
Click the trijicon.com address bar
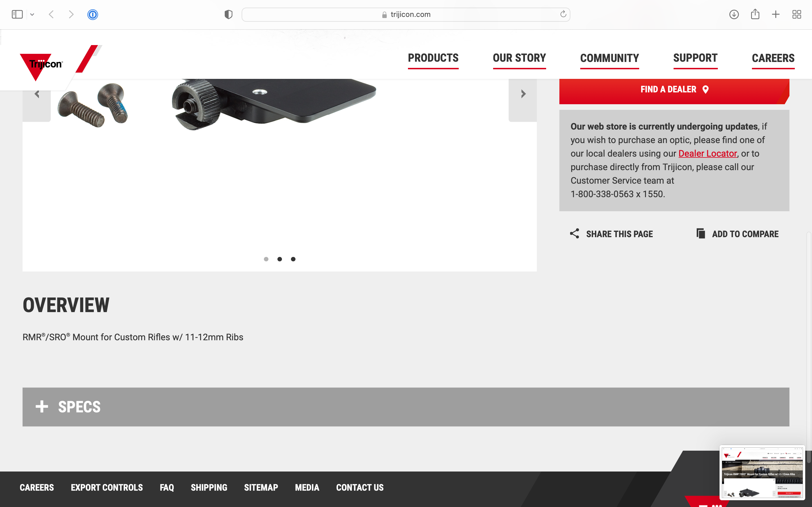coord(406,14)
